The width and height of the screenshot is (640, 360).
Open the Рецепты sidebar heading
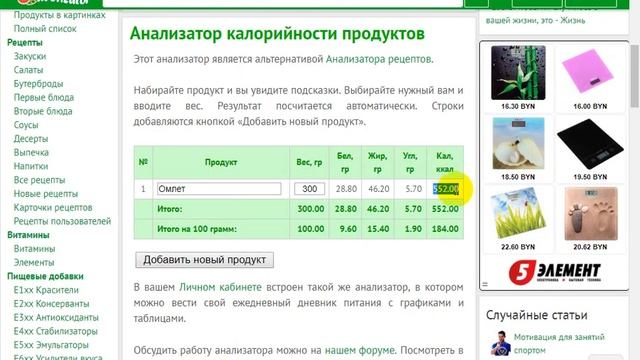point(25,42)
